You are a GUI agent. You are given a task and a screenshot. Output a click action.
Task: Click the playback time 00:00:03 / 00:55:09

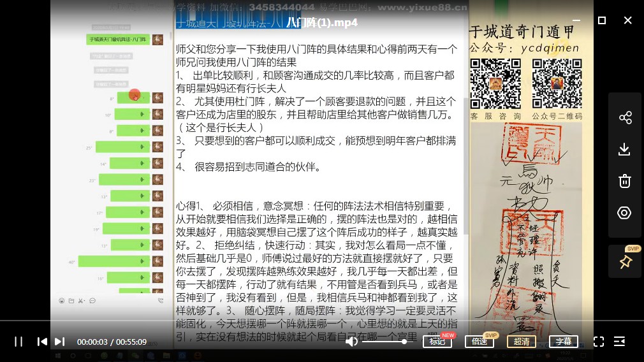click(112, 342)
